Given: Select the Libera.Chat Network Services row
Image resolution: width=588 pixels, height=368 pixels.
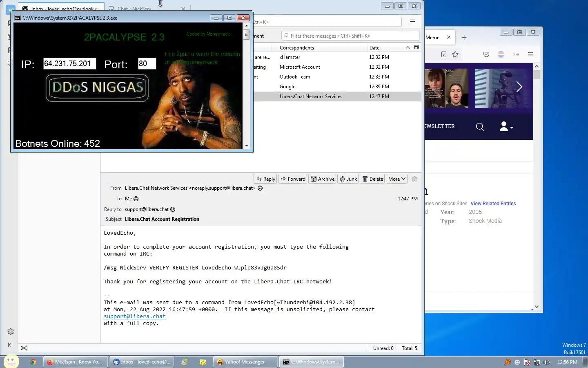Looking at the screenshot, I should point(337,96).
